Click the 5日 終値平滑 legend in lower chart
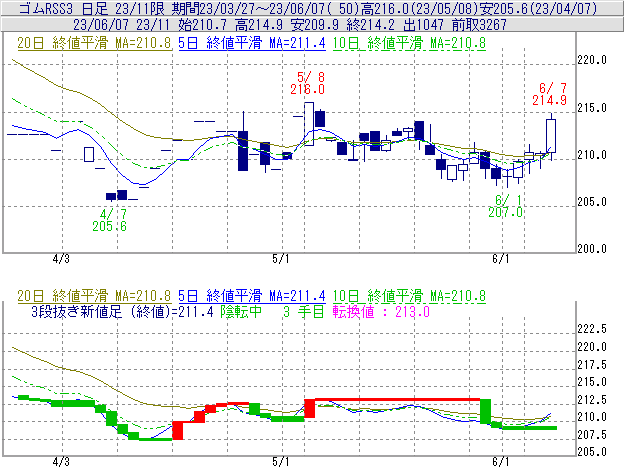The height and width of the screenshot is (475, 624). point(252,296)
